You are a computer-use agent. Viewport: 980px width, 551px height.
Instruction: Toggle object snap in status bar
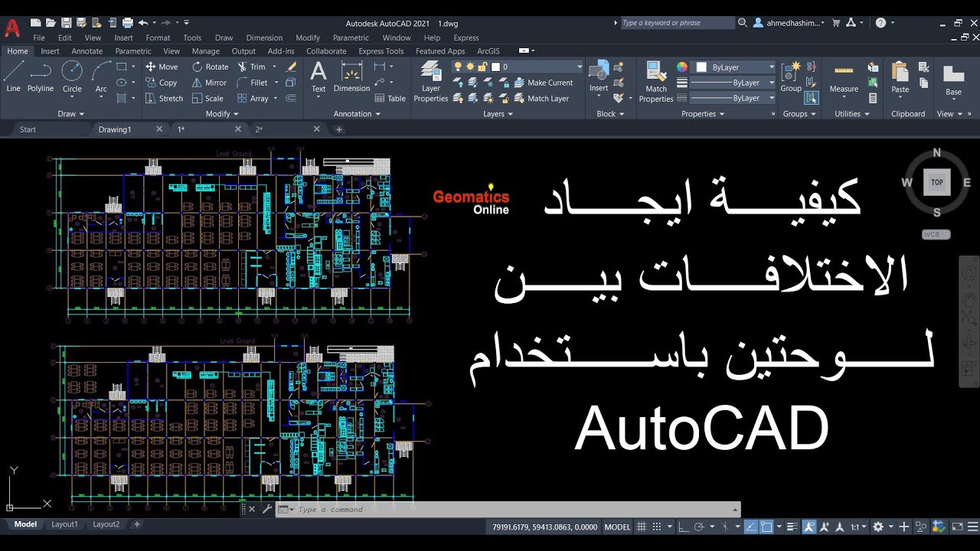tap(766, 527)
